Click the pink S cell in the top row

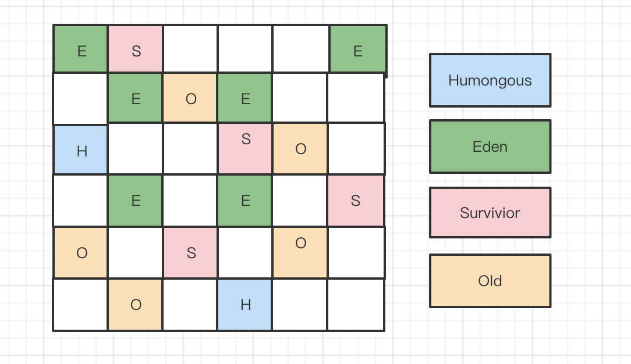click(x=136, y=49)
